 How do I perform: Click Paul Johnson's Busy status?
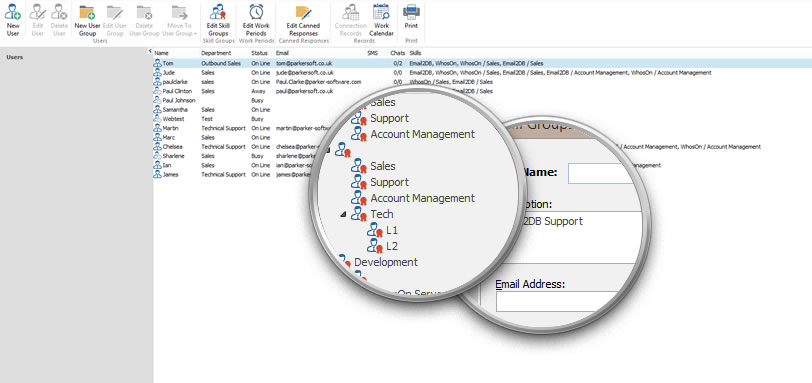pyautogui.click(x=257, y=100)
